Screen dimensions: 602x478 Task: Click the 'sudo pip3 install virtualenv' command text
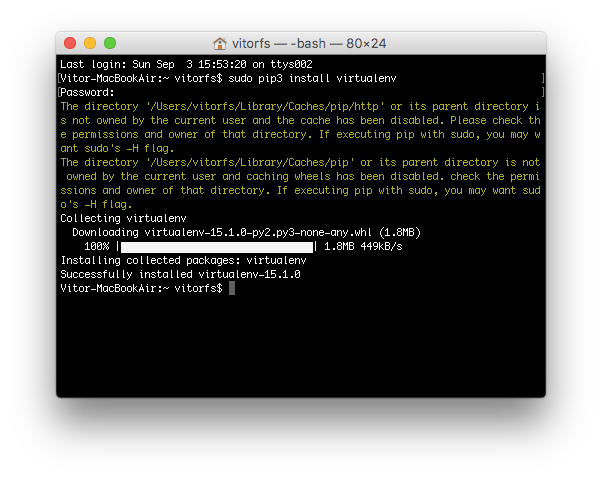pos(312,78)
